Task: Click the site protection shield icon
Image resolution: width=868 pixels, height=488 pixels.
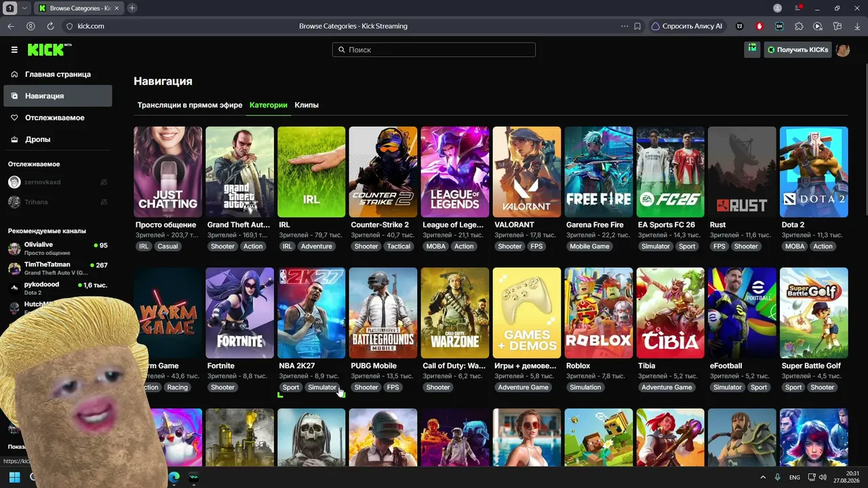Action: pyautogui.click(x=69, y=26)
